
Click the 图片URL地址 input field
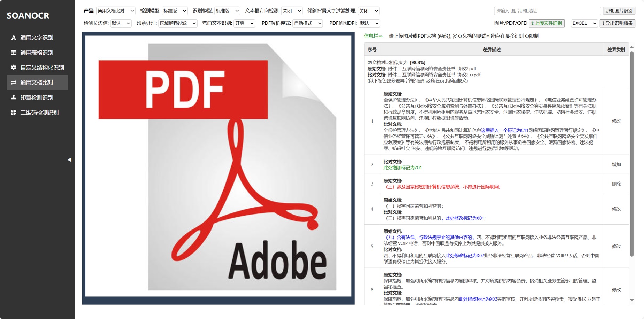click(547, 11)
